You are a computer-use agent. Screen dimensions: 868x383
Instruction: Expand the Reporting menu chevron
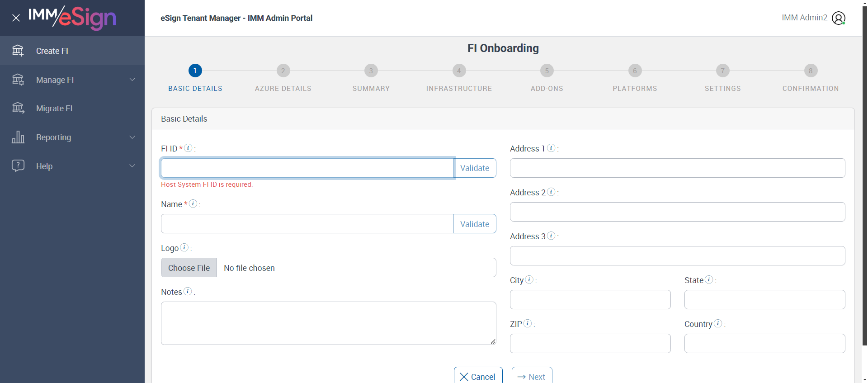(132, 137)
